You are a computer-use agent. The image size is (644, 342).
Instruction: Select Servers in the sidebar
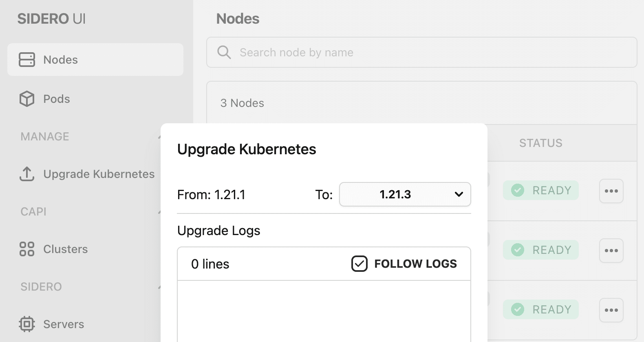coord(64,324)
